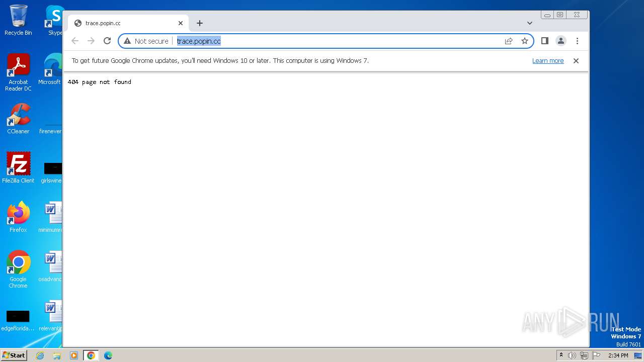Screen dimensions: 644x362
Task: Open Windows Explorer from taskbar
Action: pyautogui.click(x=57, y=355)
